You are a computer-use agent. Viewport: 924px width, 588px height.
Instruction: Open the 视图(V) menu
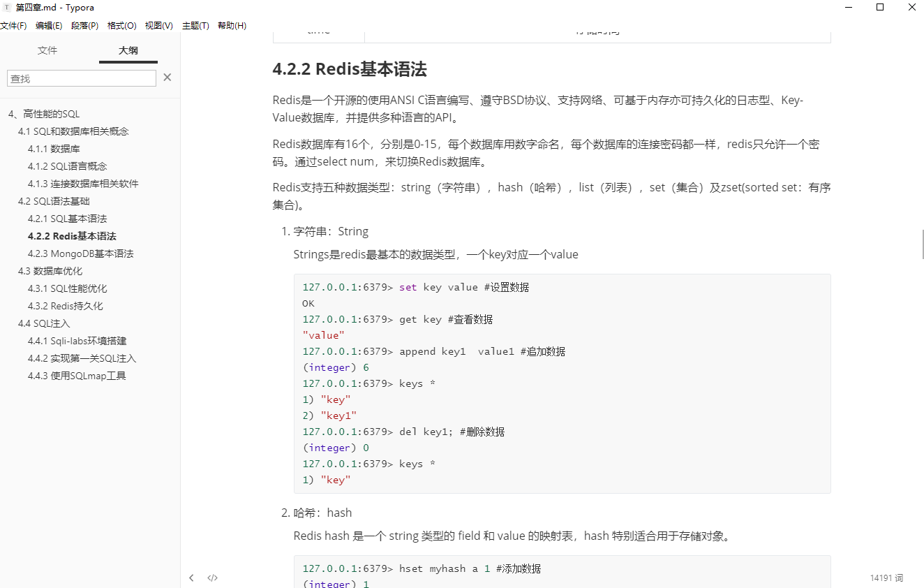click(158, 25)
